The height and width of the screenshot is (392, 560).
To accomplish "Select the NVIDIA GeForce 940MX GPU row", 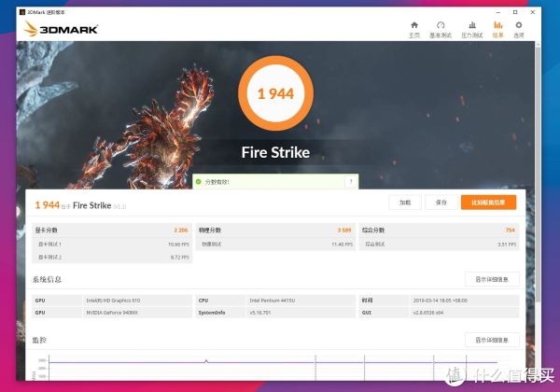I will [112, 314].
